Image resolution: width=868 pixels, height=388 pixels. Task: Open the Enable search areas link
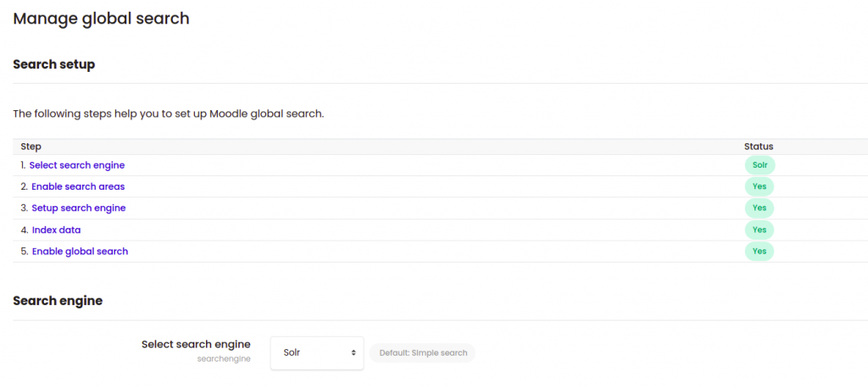[78, 186]
